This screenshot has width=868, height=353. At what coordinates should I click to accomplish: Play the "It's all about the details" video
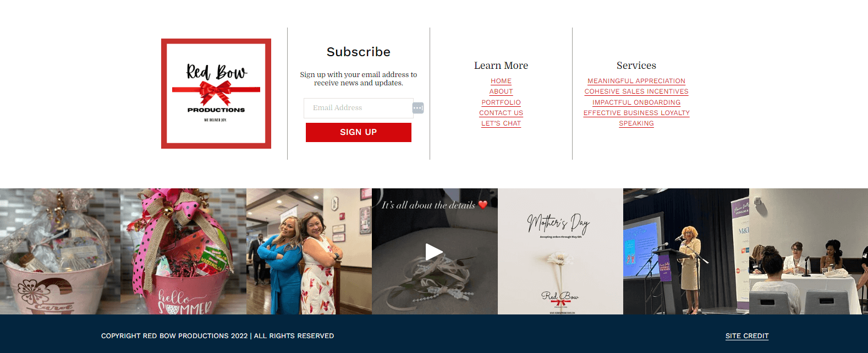pos(435,252)
